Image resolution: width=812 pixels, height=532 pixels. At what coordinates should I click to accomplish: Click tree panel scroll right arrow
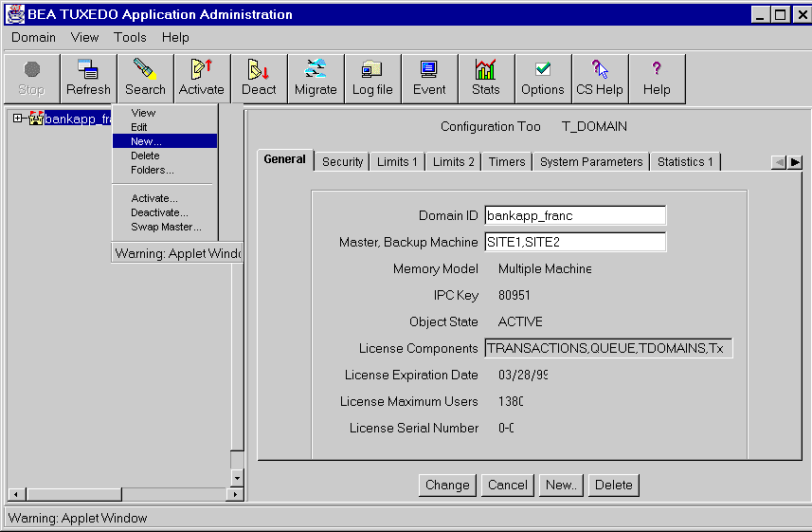click(235, 494)
